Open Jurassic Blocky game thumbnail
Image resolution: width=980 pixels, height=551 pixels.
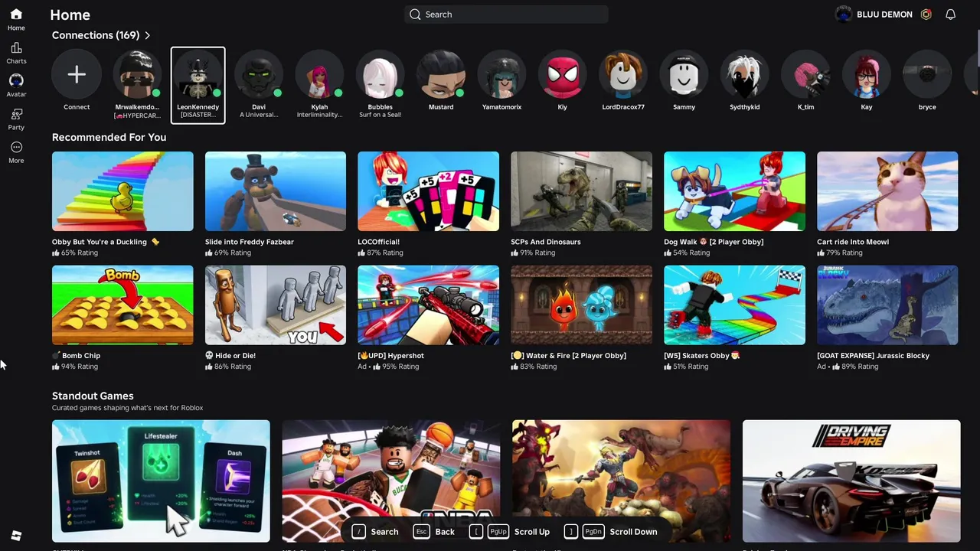[887, 305]
